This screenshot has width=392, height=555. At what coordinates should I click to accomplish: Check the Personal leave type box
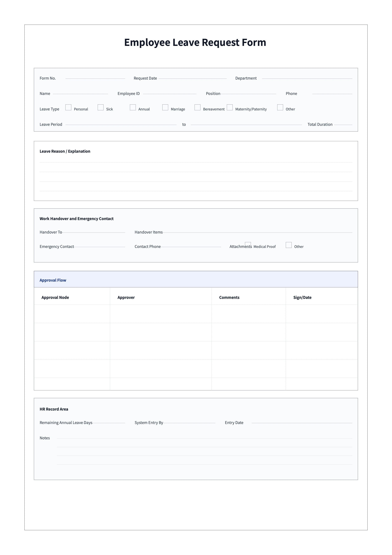68,107
